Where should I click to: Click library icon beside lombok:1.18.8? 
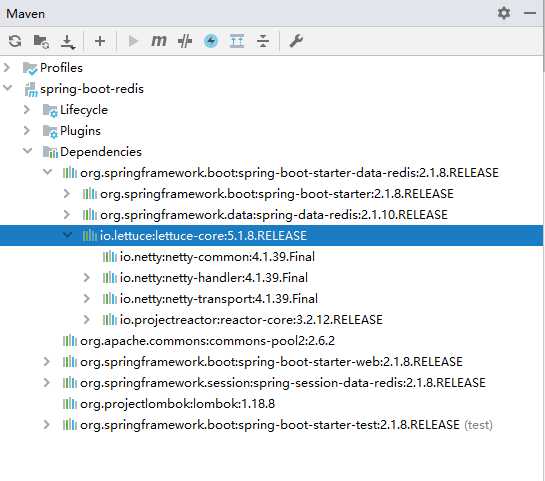click(x=70, y=403)
